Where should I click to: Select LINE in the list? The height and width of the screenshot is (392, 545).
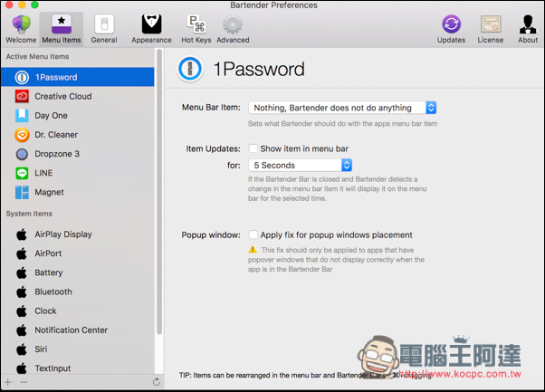(43, 173)
